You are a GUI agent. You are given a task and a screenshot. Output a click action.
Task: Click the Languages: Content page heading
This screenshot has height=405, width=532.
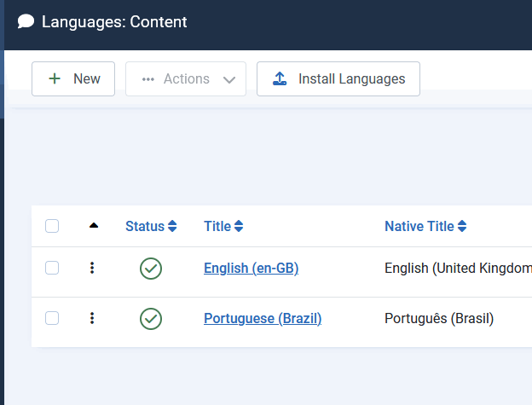pyautogui.click(x=114, y=22)
